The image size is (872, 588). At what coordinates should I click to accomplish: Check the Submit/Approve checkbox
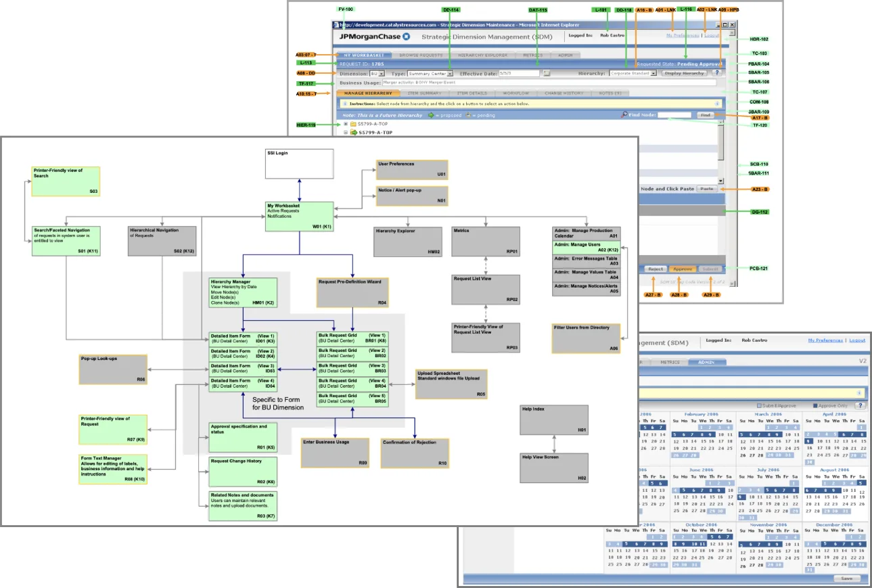click(x=759, y=406)
